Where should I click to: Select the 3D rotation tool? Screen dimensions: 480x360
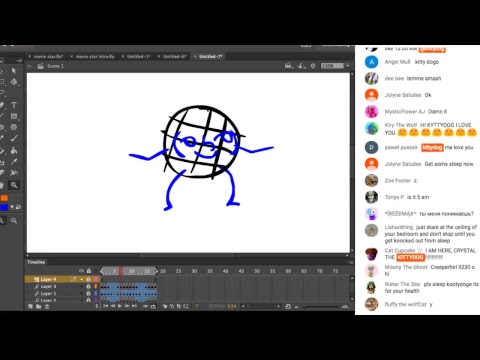(14, 82)
